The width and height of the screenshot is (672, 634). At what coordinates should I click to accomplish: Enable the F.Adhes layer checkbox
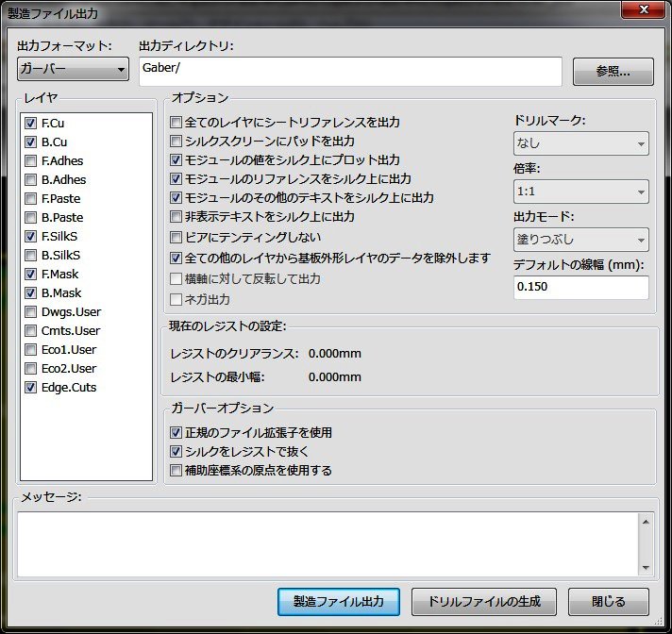30,161
